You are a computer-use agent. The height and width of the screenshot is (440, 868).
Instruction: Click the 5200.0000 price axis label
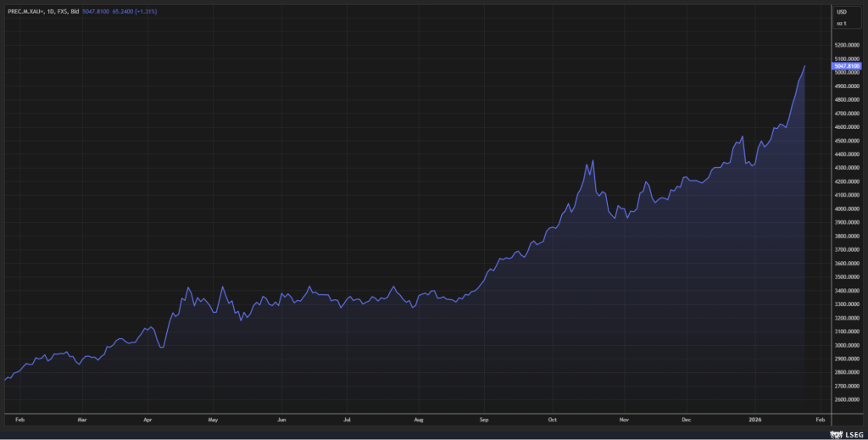click(x=847, y=45)
